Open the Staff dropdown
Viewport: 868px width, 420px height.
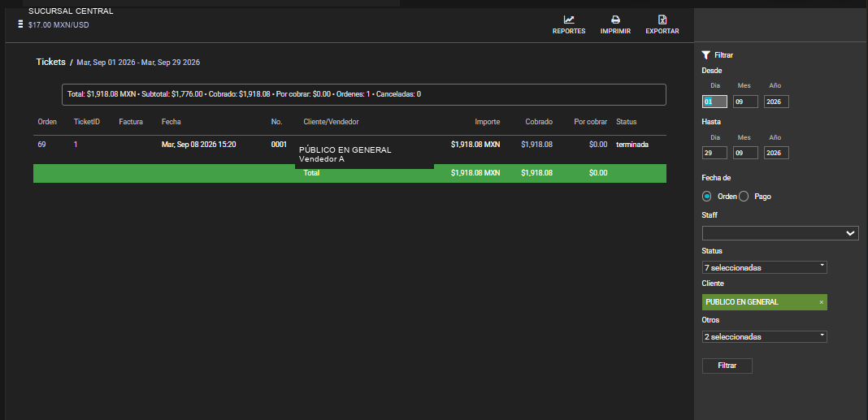[x=780, y=233]
